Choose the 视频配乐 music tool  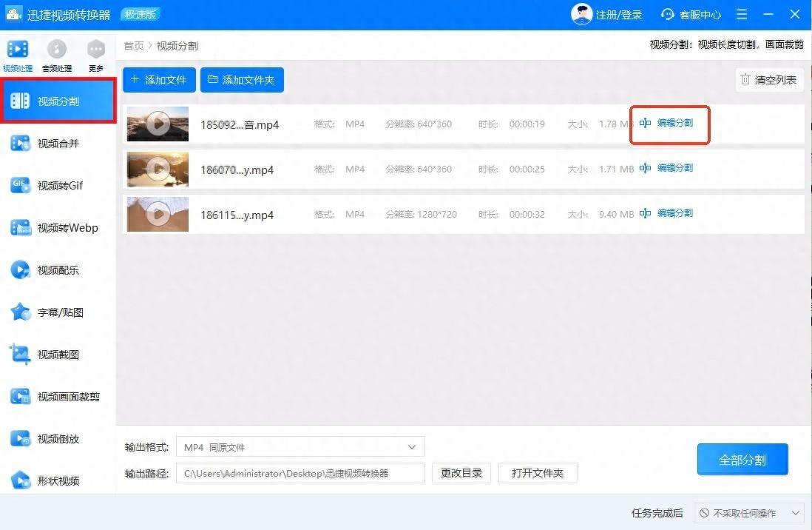[x=58, y=270]
